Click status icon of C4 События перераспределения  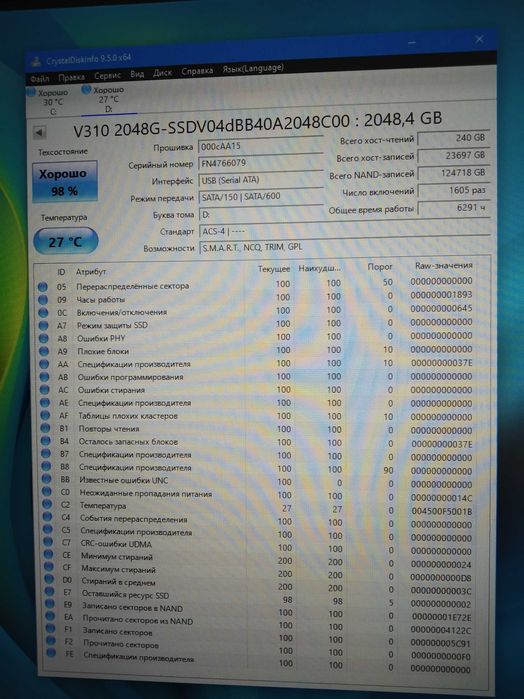click(48, 518)
